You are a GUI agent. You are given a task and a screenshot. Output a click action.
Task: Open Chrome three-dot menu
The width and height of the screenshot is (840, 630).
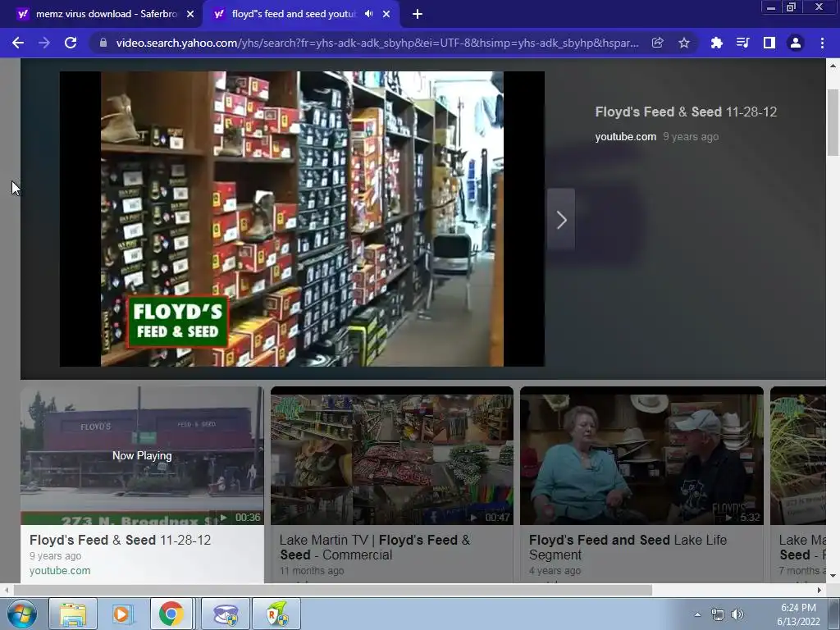tap(822, 43)
